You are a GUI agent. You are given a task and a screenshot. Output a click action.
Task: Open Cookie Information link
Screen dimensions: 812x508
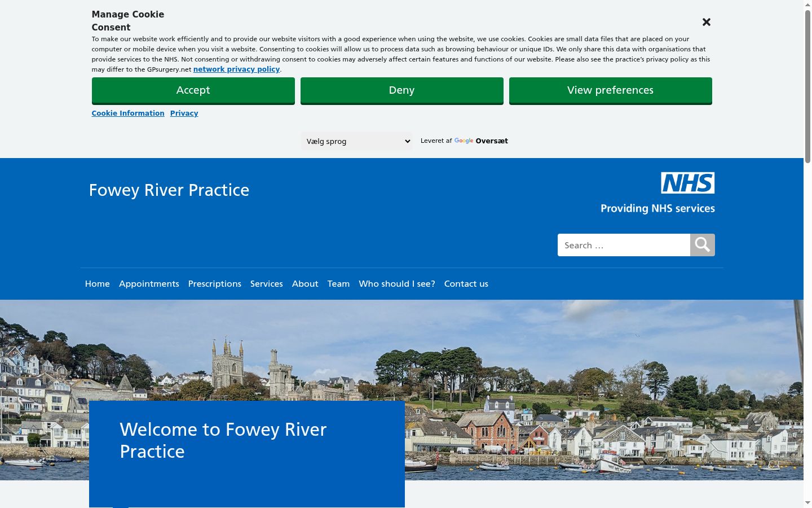pyautogui.click(x=128, y=113)
